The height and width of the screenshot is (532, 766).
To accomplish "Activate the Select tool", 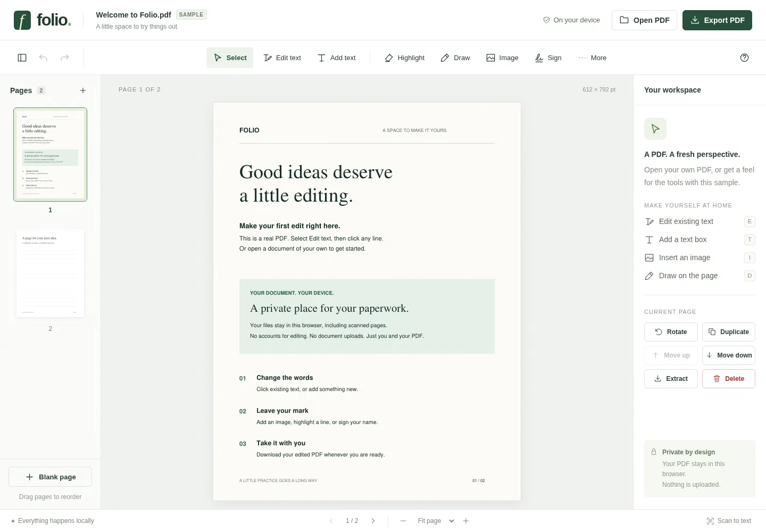I will pyautogui.click(x=230, y=57).
